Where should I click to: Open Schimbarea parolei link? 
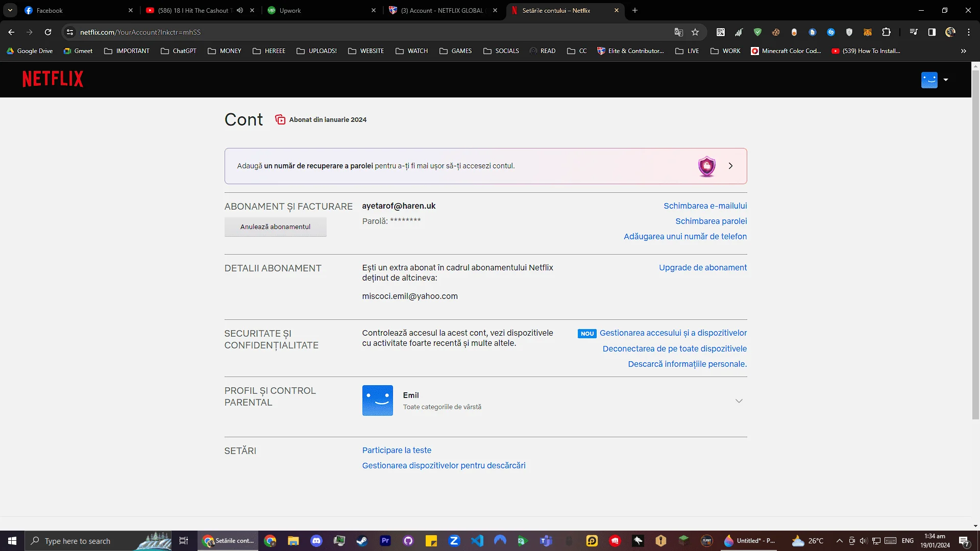pos(711,221)
